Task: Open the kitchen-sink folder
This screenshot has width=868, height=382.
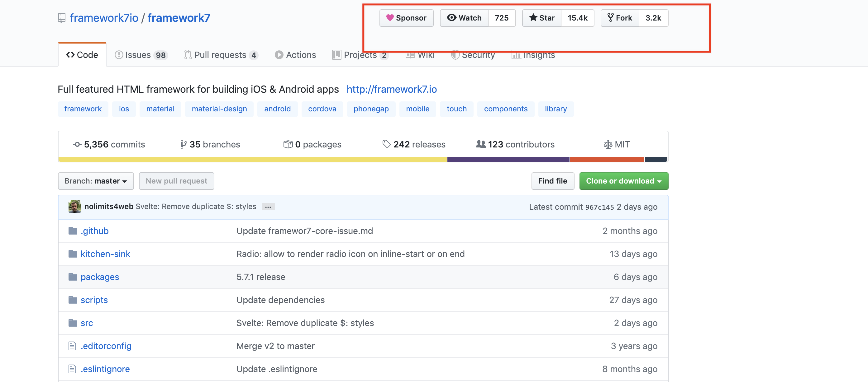Action: 105,254
